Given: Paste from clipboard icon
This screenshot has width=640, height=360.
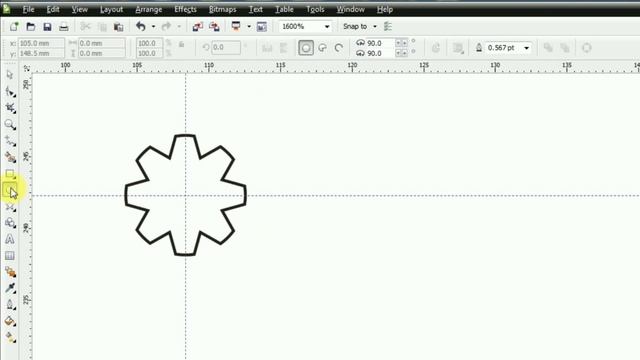Looking at the screenshot, I should pos(119,27).
